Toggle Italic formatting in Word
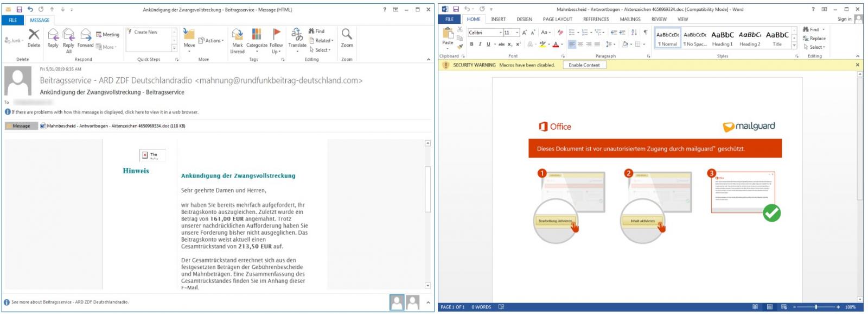This screenshot has width=868, height=314. (x=480, y=45)
